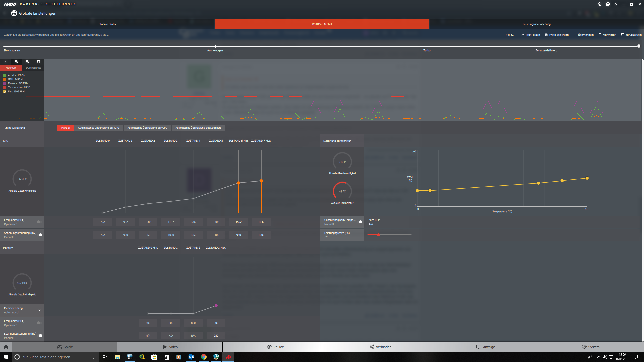This screenshot has height=362, width=644.
Task: Click the microphone icon in the search box
Action: click(x=93, y=357)
